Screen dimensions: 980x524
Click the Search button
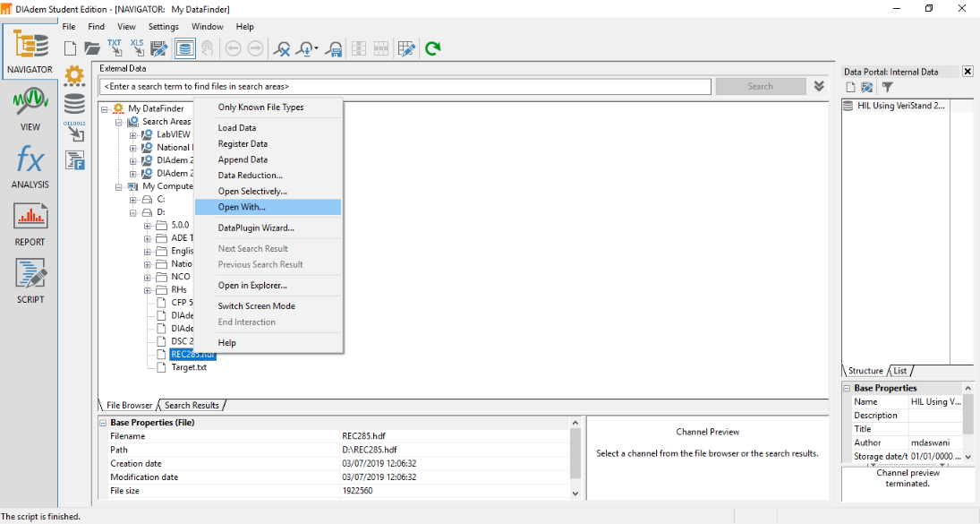pos(760,86)
